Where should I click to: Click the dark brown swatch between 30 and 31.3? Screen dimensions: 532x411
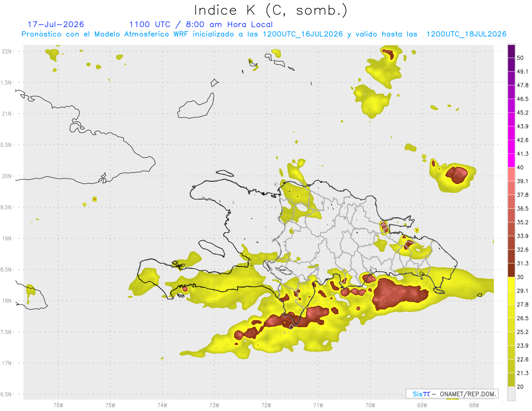click(511, 270)
